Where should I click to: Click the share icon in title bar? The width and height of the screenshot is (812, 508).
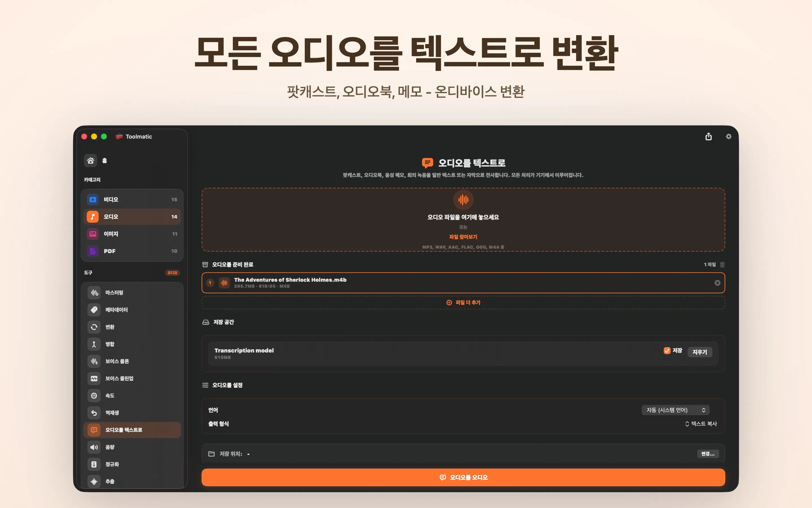708,136
